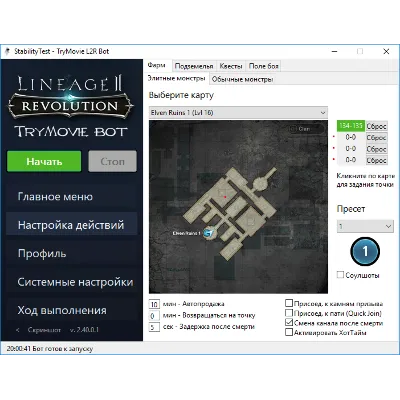Switch to the Подземелья tab

194,66
